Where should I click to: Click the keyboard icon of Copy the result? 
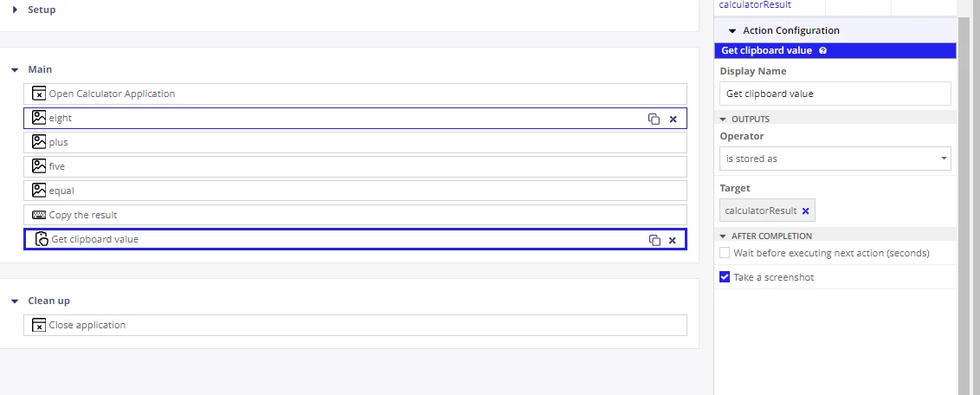39,215
